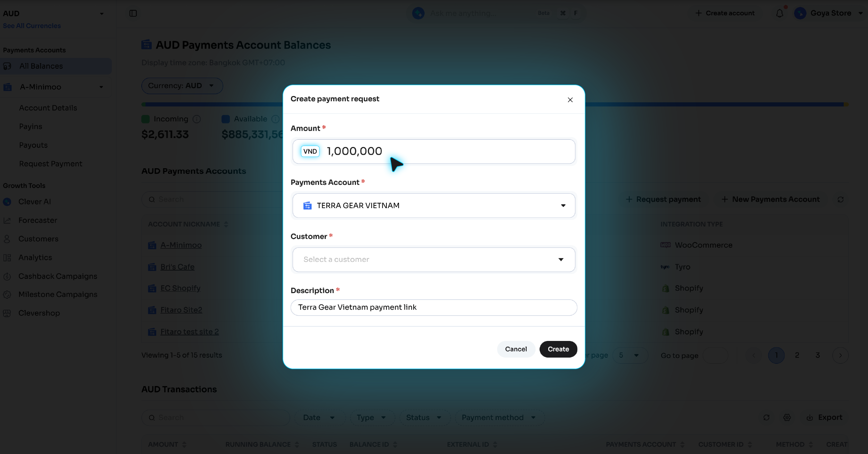Go to page 2
Viewport: 868px width, 454px height.
point(797,356)
